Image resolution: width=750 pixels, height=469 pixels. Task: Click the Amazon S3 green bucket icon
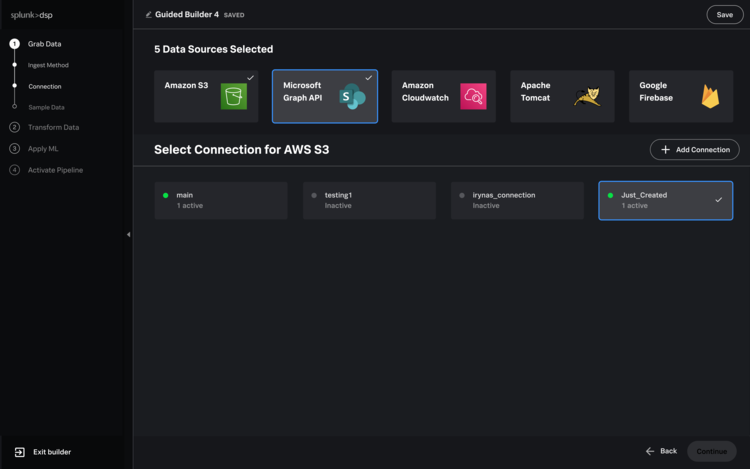click(233, 96)
